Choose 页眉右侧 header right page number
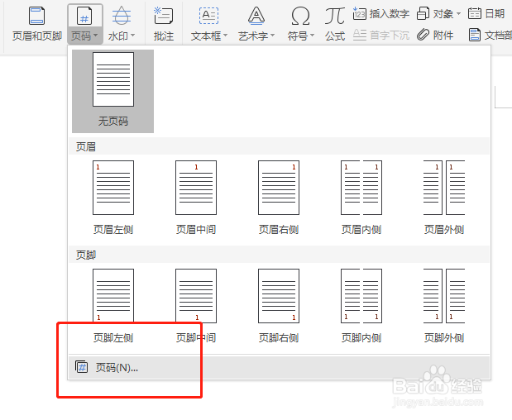 (x=279, y=198)
